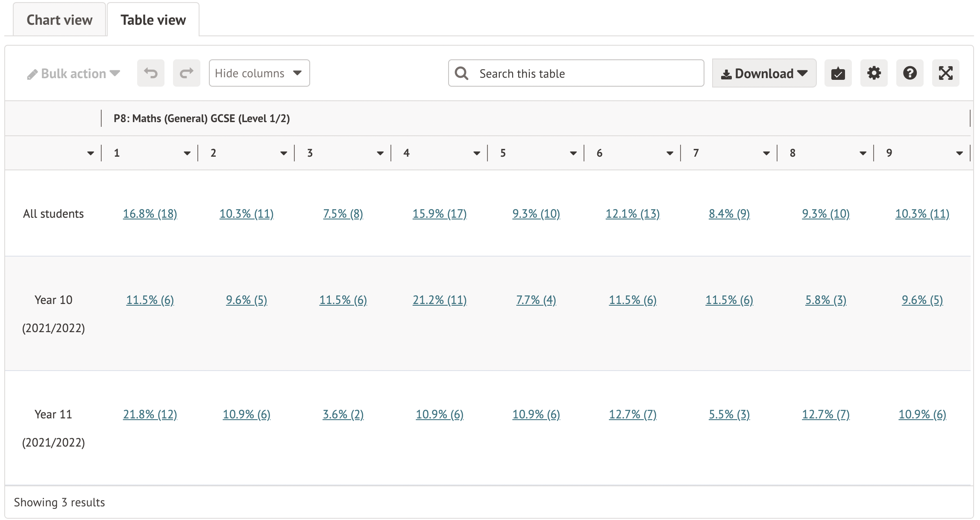Image resolution: width=980 pixels, height=520 pixels.
Task: Click the undo arrow icon
Action: tap(150, 73)
